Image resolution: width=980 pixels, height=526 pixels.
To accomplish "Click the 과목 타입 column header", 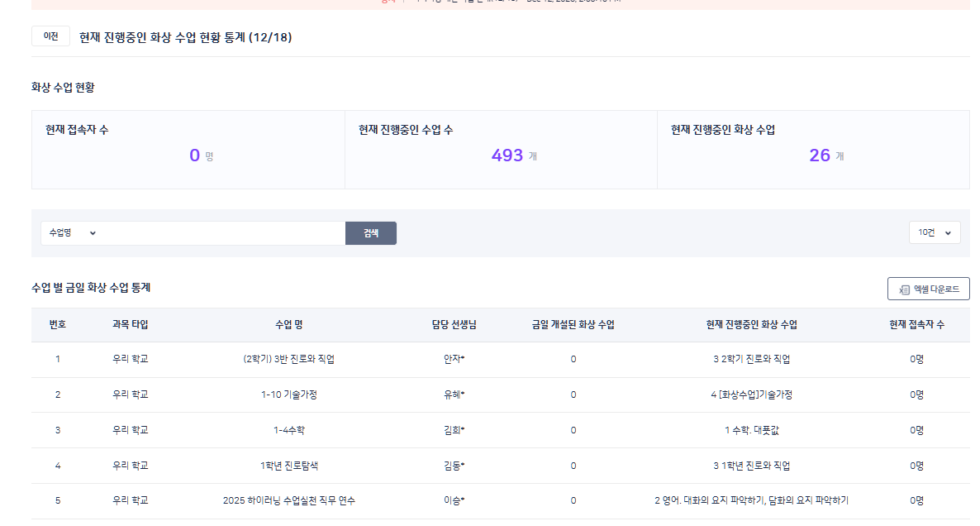I will [131, 325].
